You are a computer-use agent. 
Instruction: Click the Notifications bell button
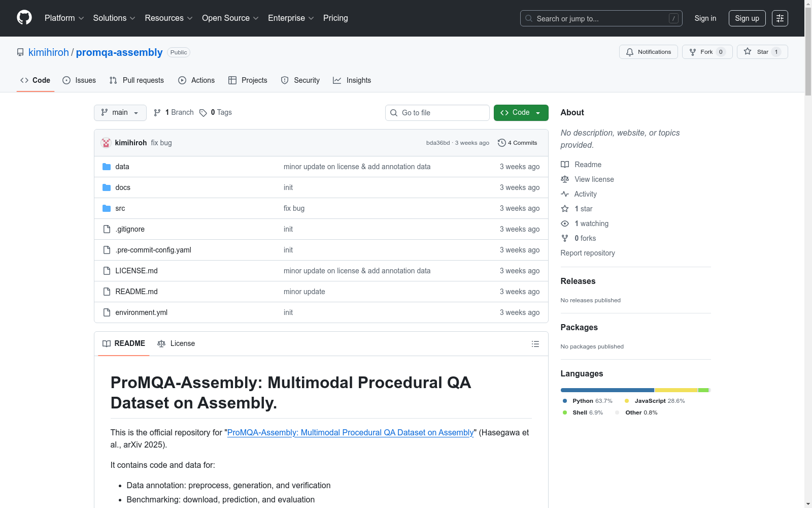click(649, 52)
